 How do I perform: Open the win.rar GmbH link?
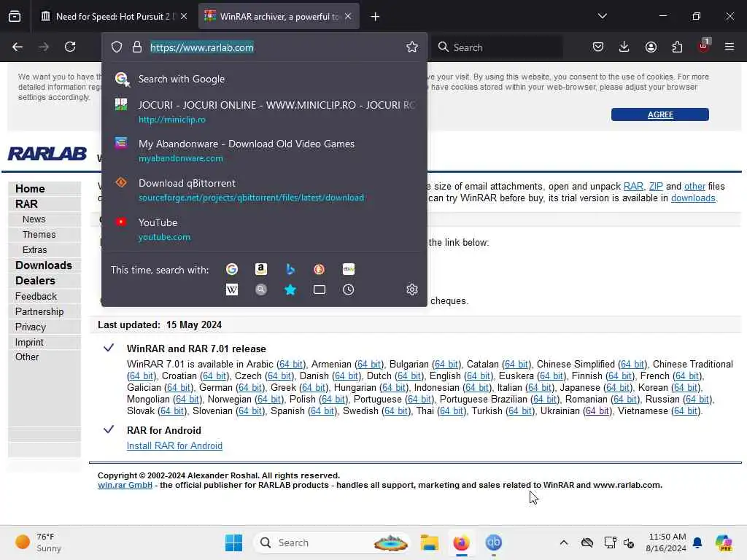(125, 485)
